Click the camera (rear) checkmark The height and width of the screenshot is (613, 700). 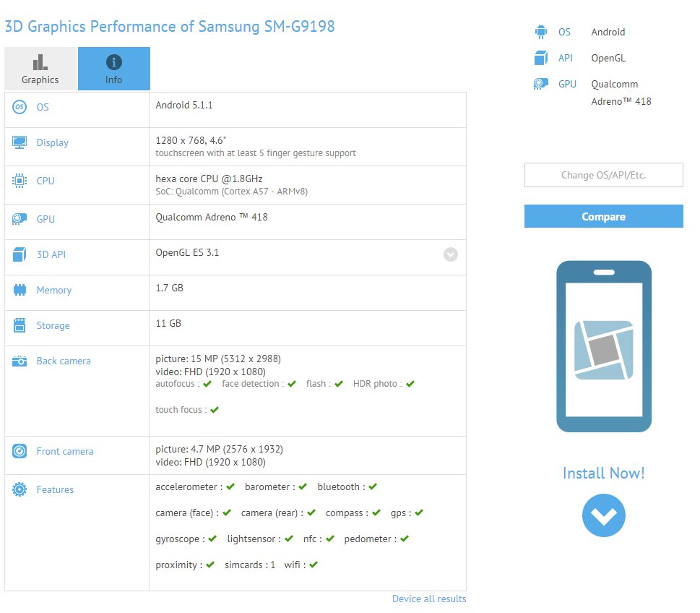(311, 513)
